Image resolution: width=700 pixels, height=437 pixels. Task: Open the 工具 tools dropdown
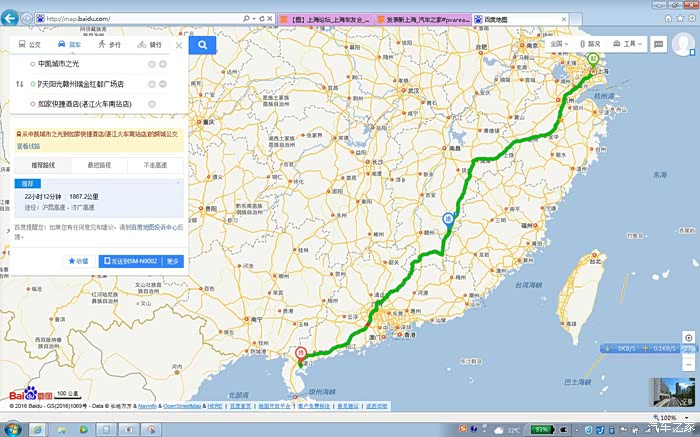click(x=628, y=44)
